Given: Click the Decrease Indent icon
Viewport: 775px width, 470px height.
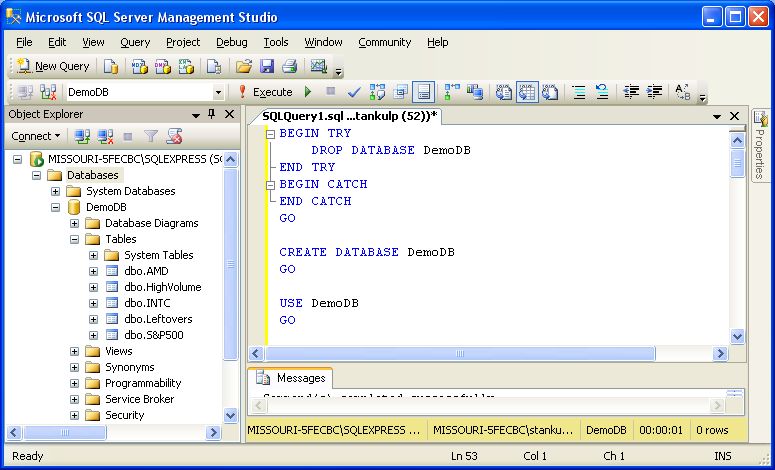Looking at the screenshot, I should coord(631,92).
